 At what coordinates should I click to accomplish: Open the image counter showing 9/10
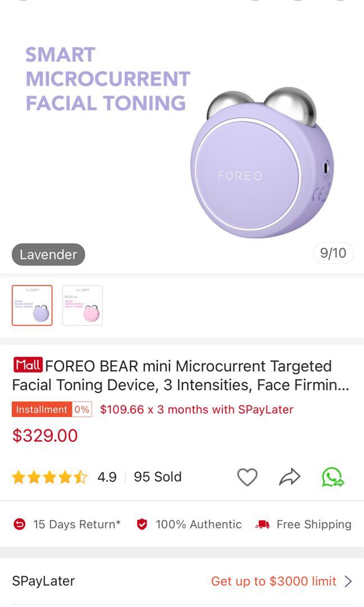(x=334, y=254)
